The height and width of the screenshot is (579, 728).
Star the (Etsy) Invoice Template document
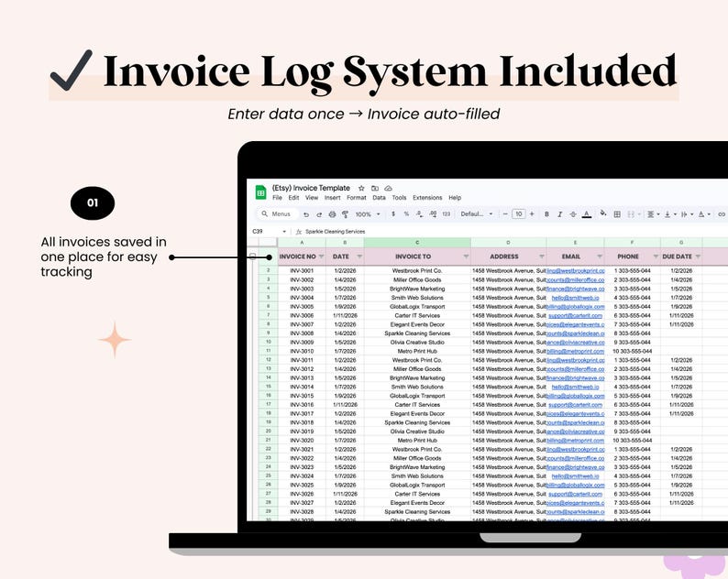click(x=361, y=188)
